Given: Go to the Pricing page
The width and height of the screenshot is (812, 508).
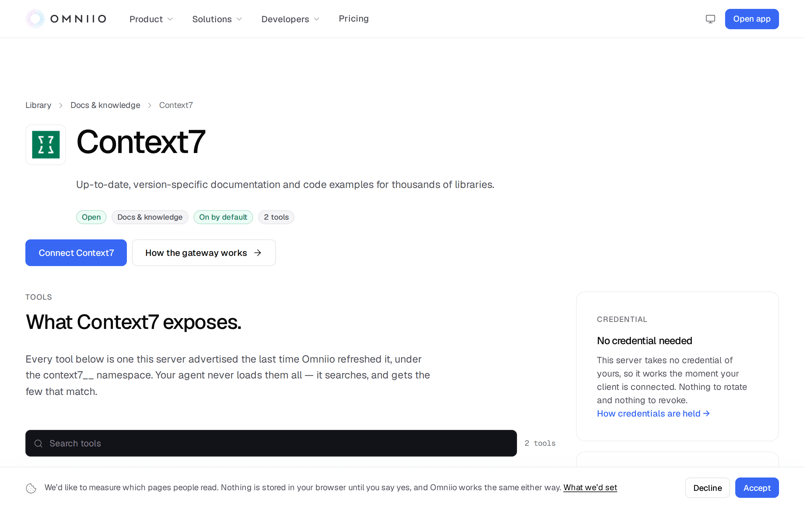Looking at the screenshot, I should pyautogui.click(x=354, y=19).
